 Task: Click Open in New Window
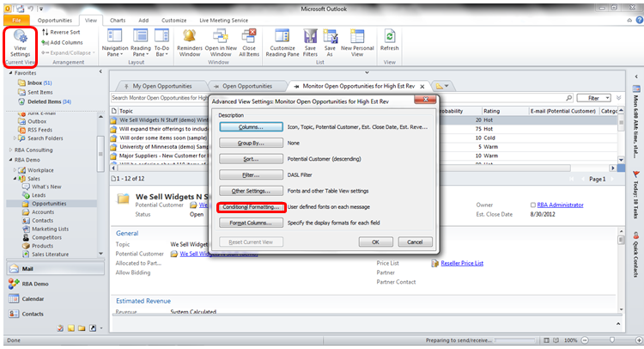221,43
